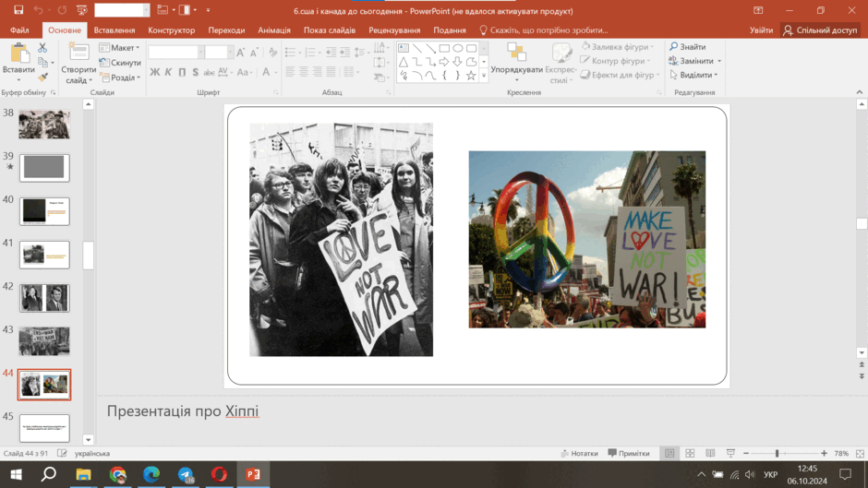Undo the last action

coord(38,10)
